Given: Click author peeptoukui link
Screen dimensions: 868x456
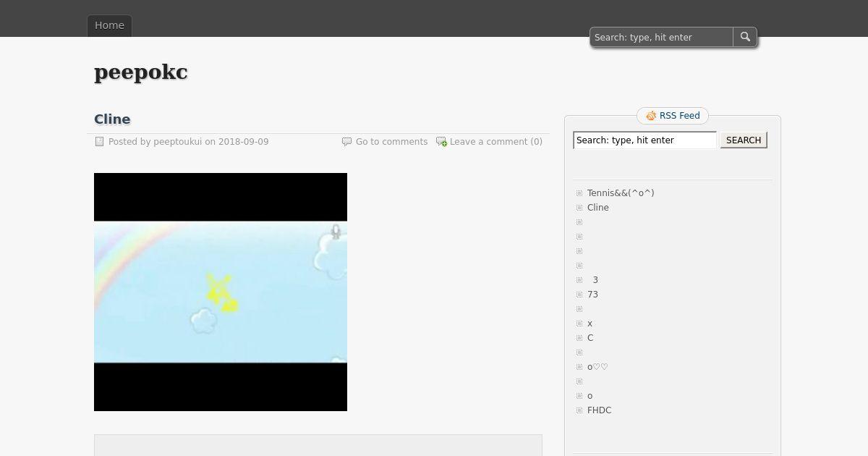Looking at the screenshot, I should point(177,142).
